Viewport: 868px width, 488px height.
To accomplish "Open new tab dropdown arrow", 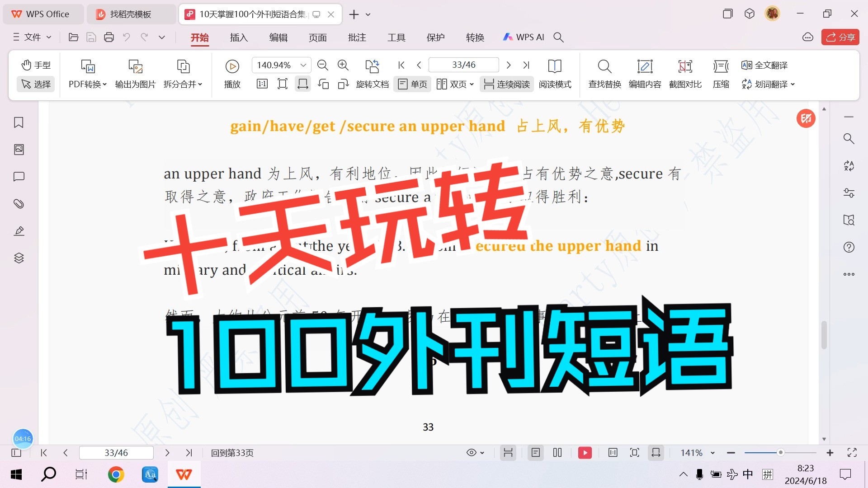I will click(x=368, y=14).
